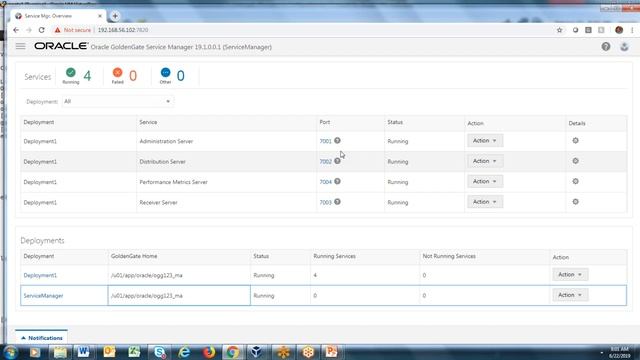Open the Deployment1 link in Deployments
Viewport: 640px width, 360px height.
coord(40,275)
